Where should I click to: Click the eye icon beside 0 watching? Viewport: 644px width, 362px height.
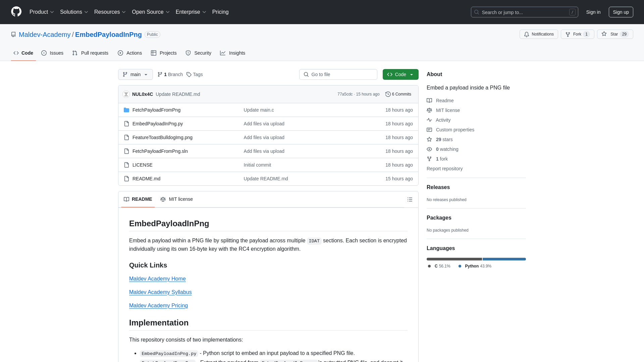click(429, 149)
